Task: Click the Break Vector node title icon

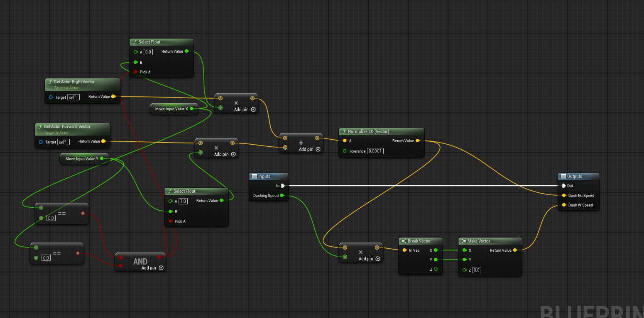Action: [x=404, y=241]
